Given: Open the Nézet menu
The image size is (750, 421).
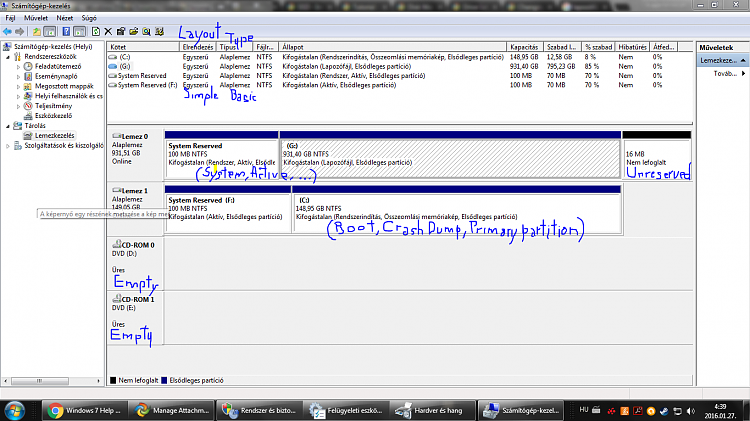Looking at the screenshot, I should 65,18.
